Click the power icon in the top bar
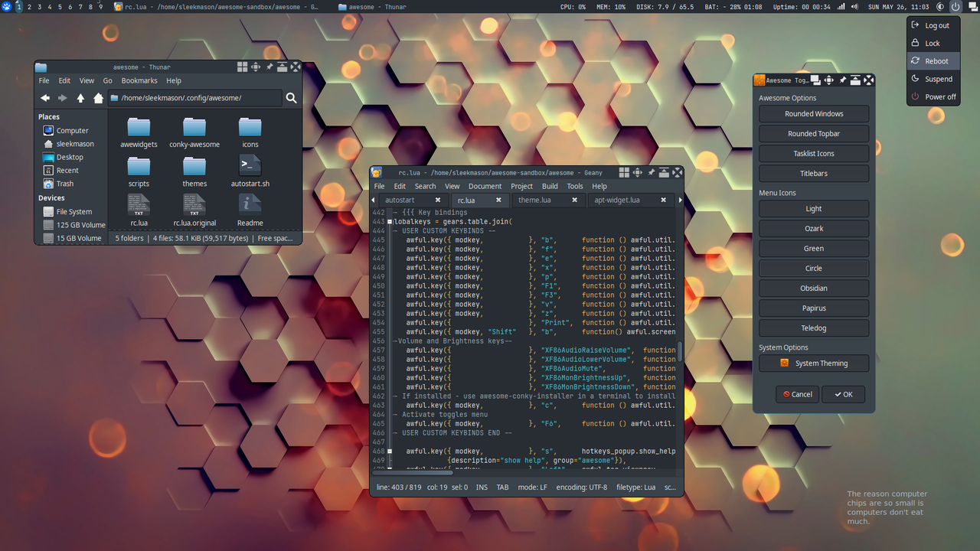This screenshot has width=980, height=551. coord(955,7)
